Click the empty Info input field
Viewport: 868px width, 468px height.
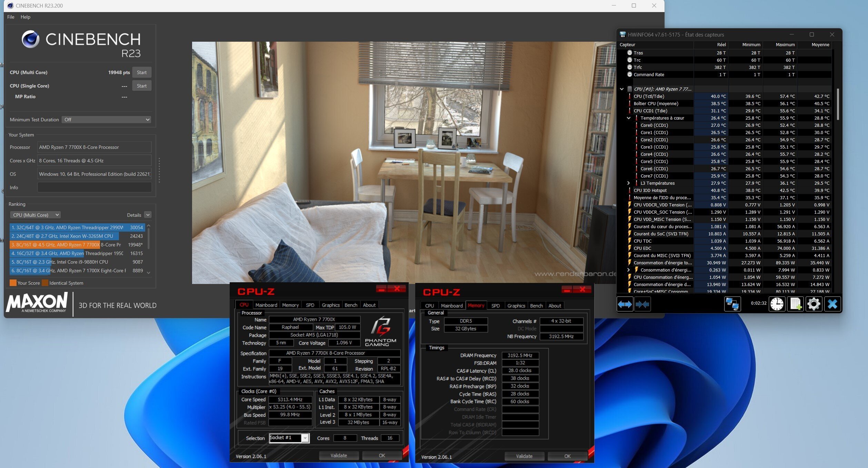tap(94, 187)
